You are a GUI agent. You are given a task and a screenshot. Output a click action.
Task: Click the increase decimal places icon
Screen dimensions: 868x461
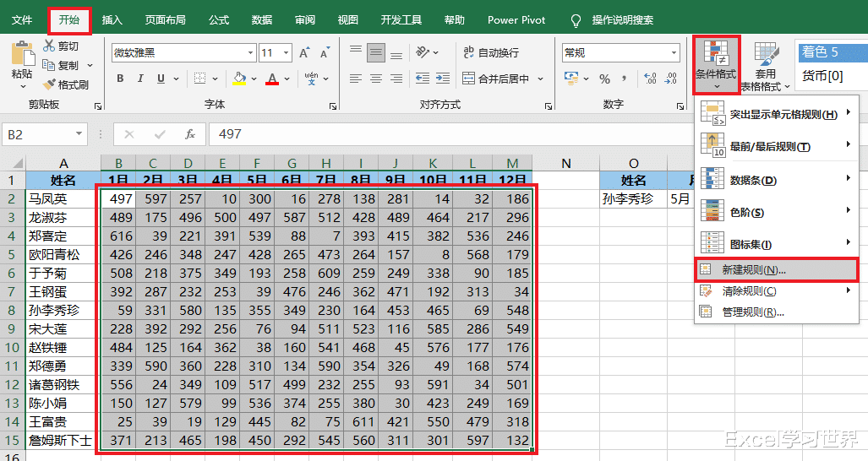click(649, 79)
